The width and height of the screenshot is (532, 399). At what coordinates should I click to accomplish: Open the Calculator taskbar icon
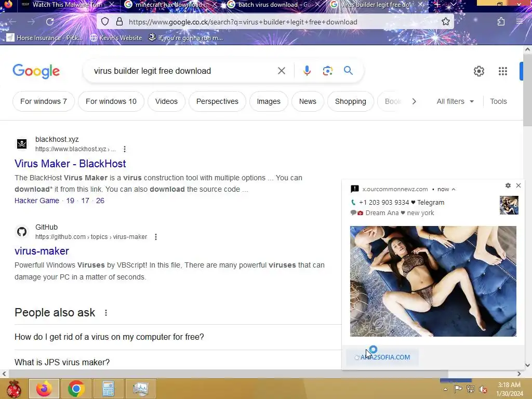(108, 389)
